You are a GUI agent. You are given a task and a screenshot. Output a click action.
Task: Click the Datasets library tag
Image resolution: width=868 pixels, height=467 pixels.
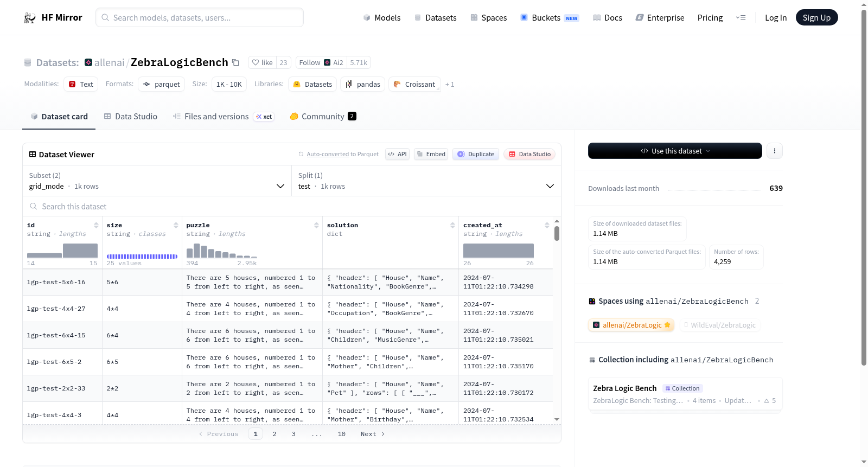pyautogui.click(x=312, y=84)
